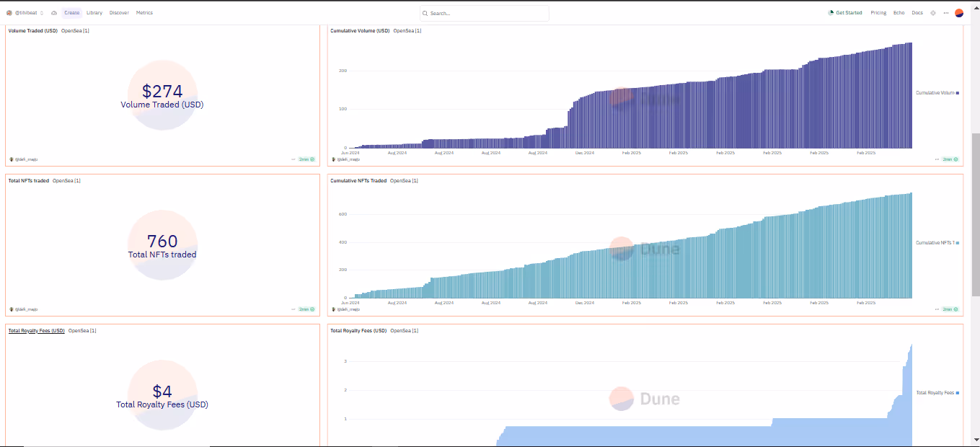Image resolution: width=980 pixels, height=447 pixels.
Task: Open the ellipsis menu on Volume Traded card
Action: 293,159
